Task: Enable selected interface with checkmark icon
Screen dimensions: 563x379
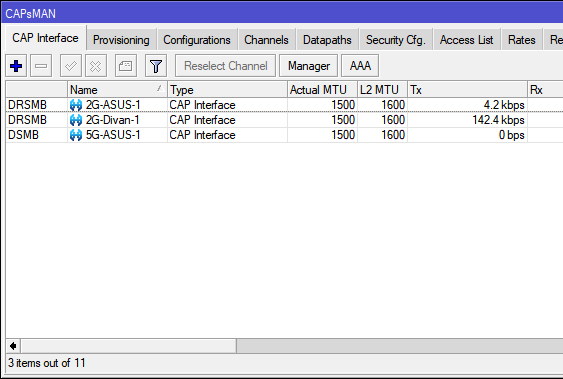Action: pyautogui.click(x=71, y=66)
